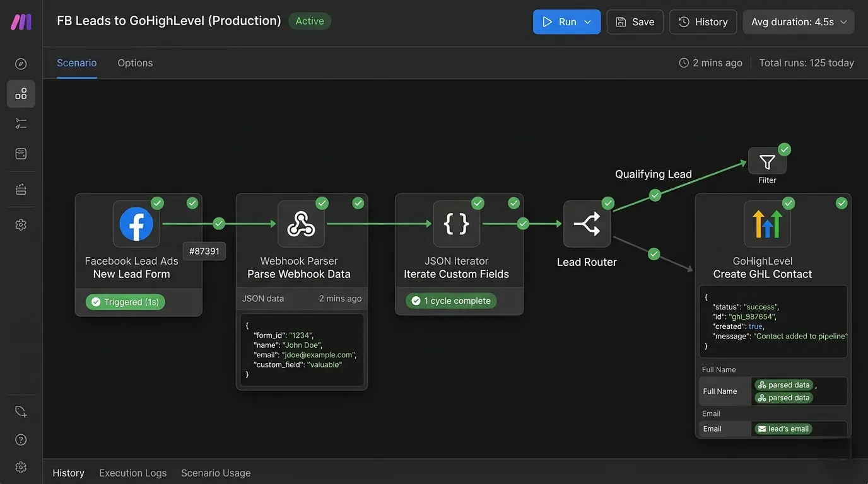The width and height of the screenshot is (868, 484).
Task: Click the Parse Webhook Data label
Action: (299, 274)
